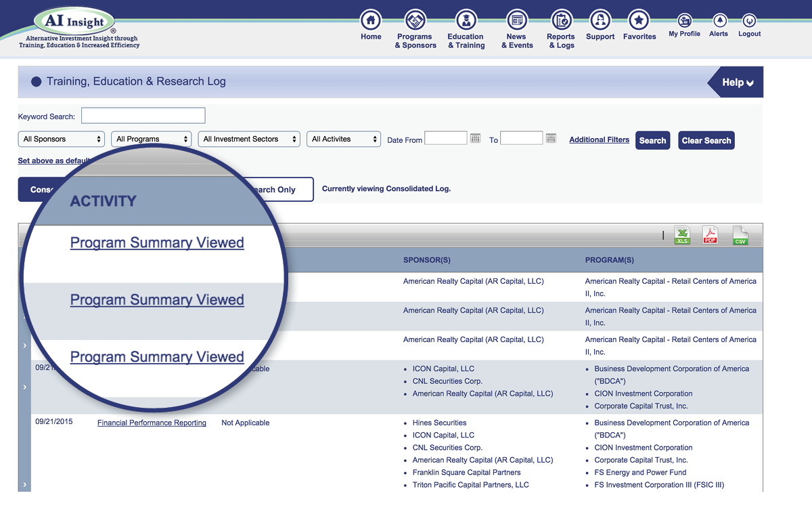Open News & Events newspaper icon
This screenshot has width=812, height=508.
[517, 20]
